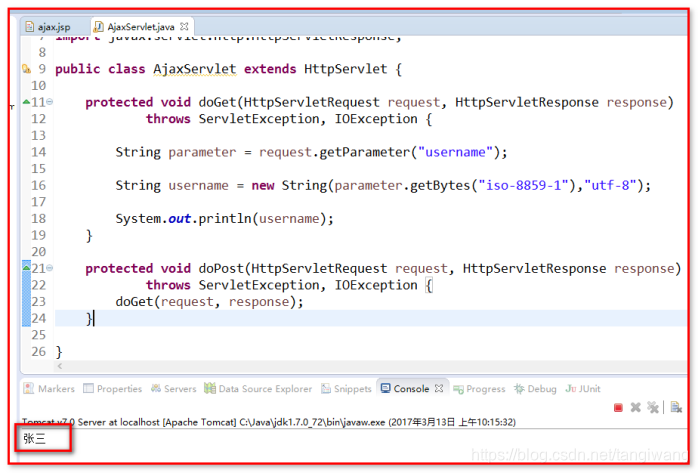
Task: Collapse the doPost method at line 21
Action: pos(50,268)
